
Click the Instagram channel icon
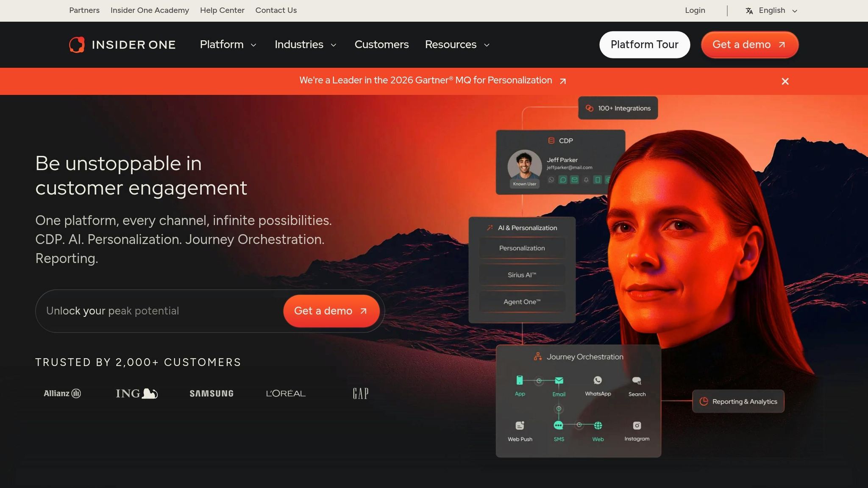637,425
